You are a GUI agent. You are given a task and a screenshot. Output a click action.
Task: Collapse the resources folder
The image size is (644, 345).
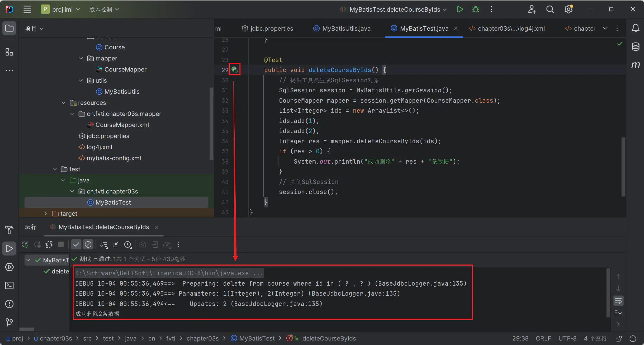pyautogui.click(x=63, y=103)
